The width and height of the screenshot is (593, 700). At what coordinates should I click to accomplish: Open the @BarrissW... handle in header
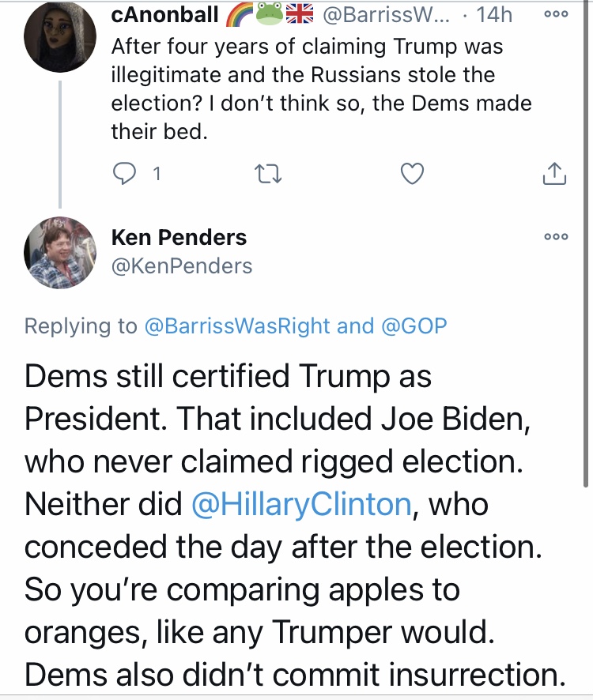(386, 15)
